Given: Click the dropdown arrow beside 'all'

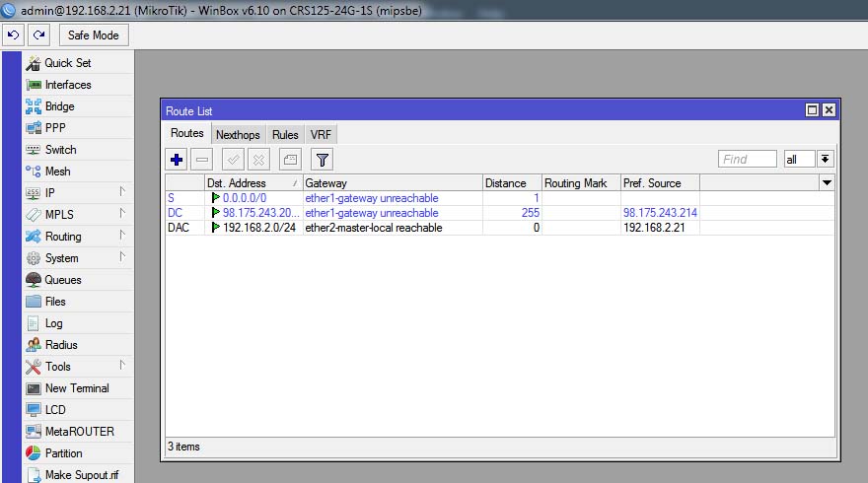Looking at the screenshot, I should tap(825, 160).
